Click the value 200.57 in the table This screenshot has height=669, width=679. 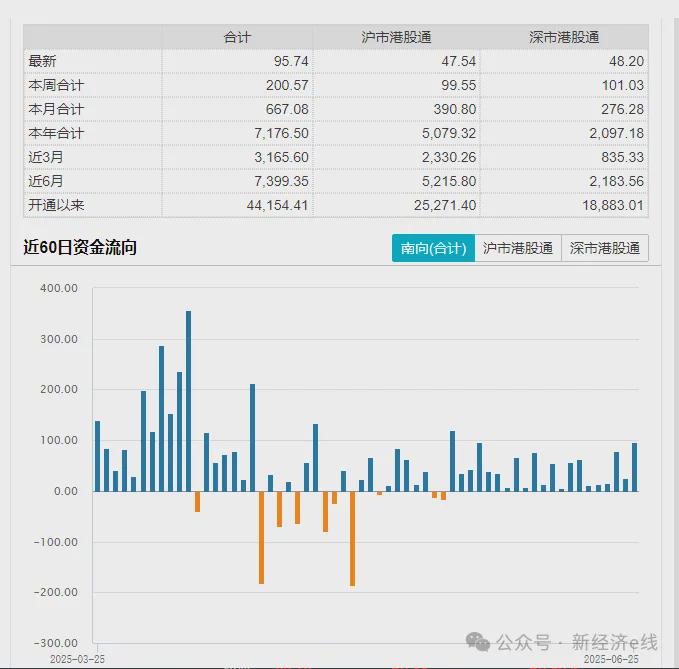coord(287,85)
